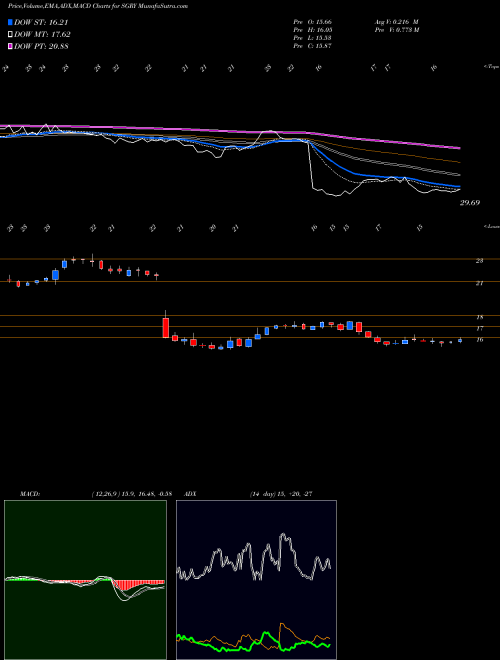Click the 'Pre H: 16.05' value
Screen dimensions: 500x660
(314, 30)
